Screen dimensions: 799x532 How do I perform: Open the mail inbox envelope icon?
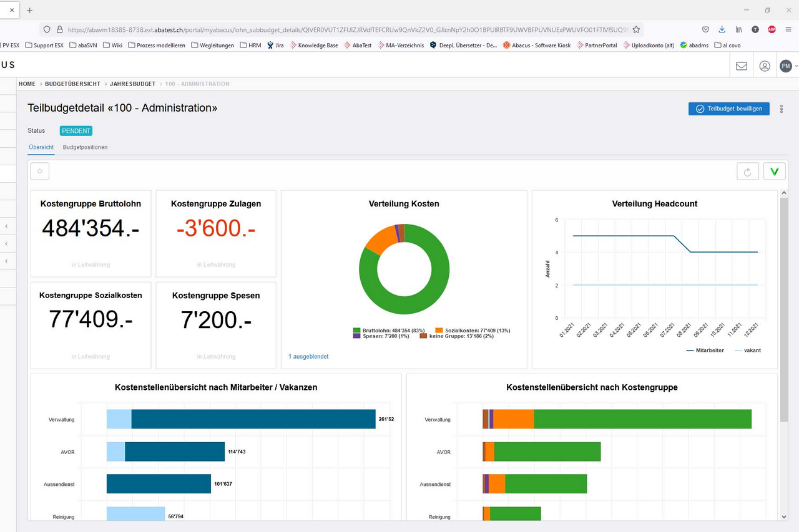[742, 66]
